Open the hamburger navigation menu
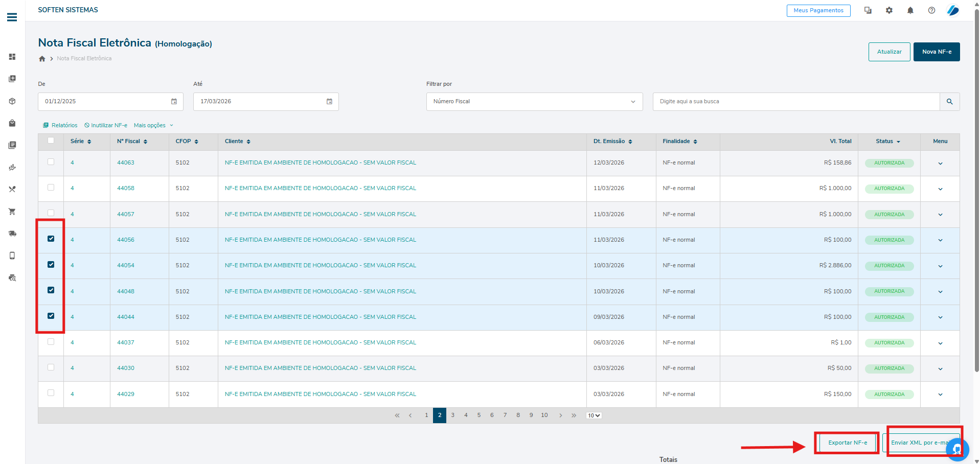 point(12,17)
